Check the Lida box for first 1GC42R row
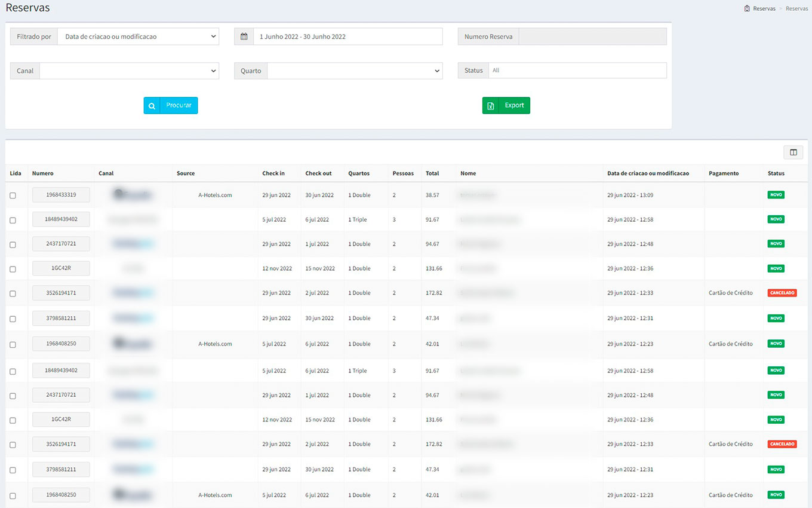 [13, 269]
